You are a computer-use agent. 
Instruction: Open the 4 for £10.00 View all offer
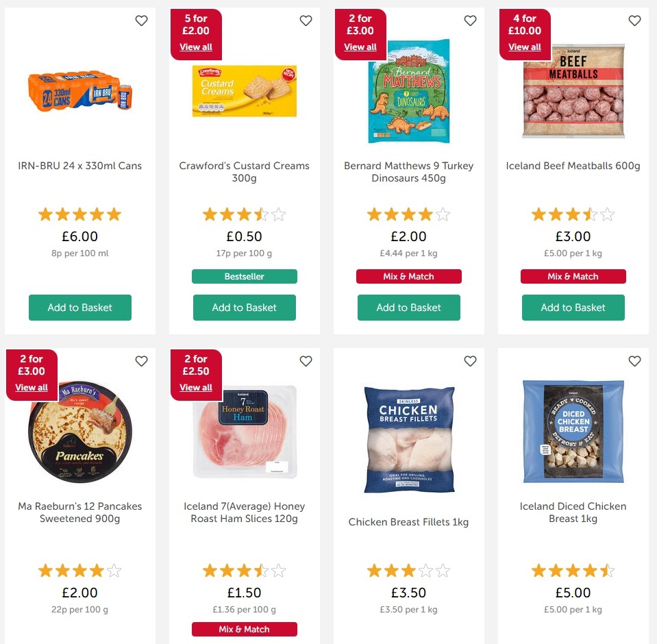(525, 47)
